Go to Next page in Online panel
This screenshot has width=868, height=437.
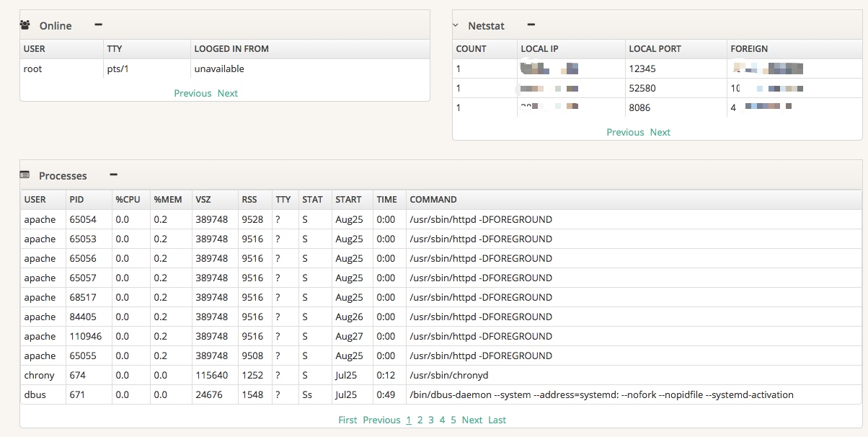click(x=228, y=93)
